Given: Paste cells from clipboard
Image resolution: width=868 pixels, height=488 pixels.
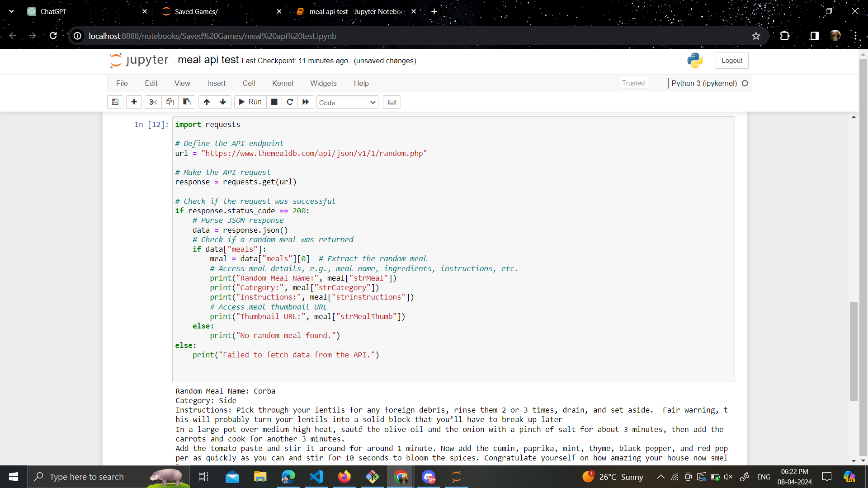Looking at the screenshot, I should tap(186, 102).
